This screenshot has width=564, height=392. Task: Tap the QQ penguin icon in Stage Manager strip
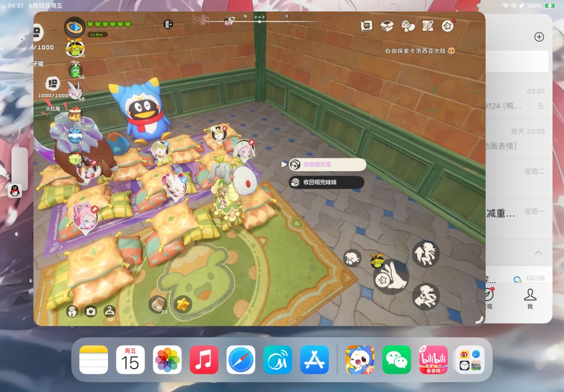[x=15, y=191]
